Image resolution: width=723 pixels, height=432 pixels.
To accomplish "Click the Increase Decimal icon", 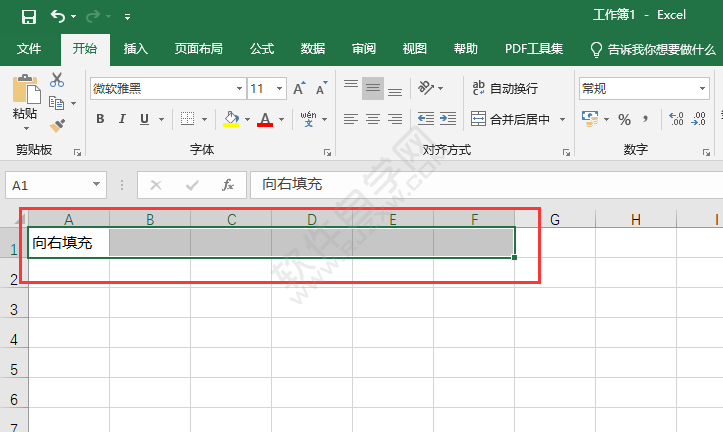I will (x=676, y=119).
